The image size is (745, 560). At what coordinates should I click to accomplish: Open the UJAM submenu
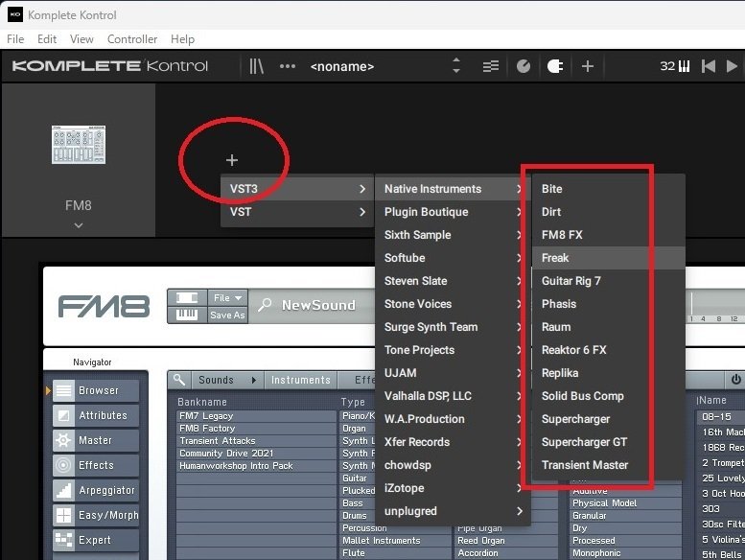tap(453, 373)
